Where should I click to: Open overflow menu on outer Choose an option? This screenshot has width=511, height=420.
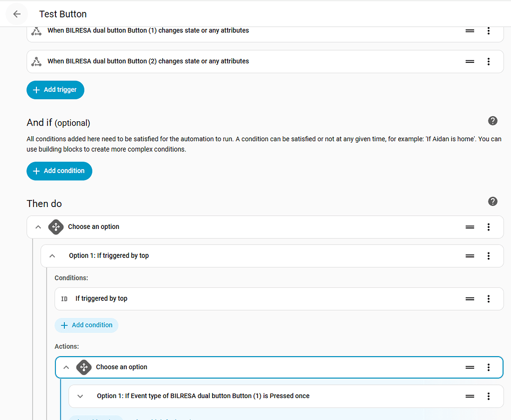(x=489, y=227)
